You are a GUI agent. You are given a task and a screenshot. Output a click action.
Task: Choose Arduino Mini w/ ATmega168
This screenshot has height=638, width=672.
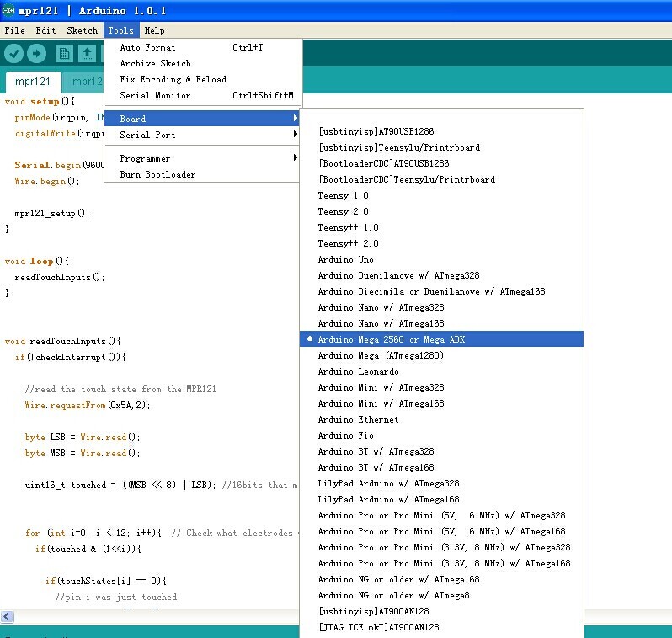tap(441, 404)
